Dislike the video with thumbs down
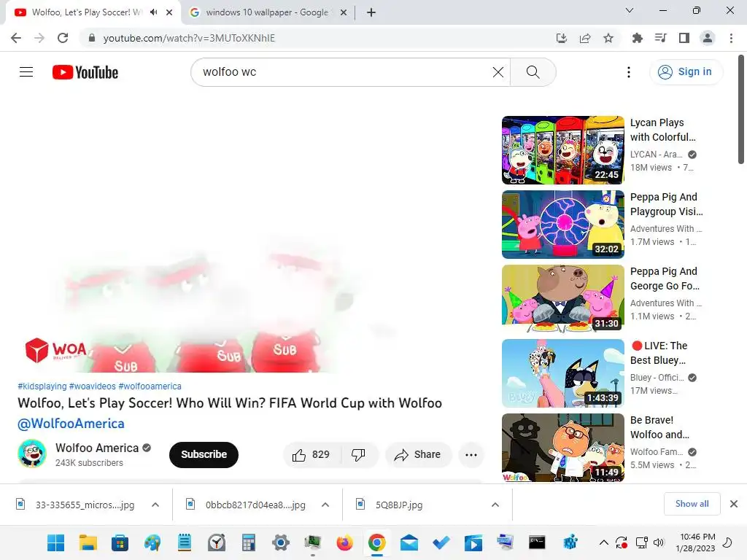Viewport: 747px width, 560px height. click(359, 455)
